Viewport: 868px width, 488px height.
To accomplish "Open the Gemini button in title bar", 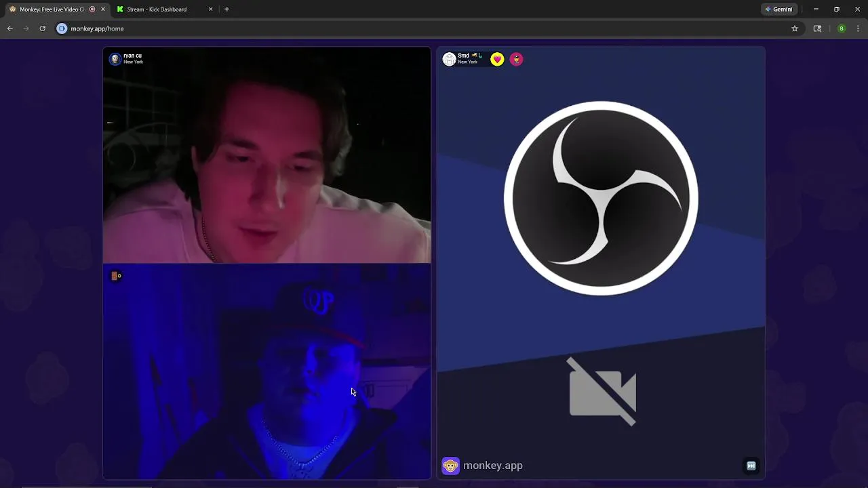I will tap(778, 9).
